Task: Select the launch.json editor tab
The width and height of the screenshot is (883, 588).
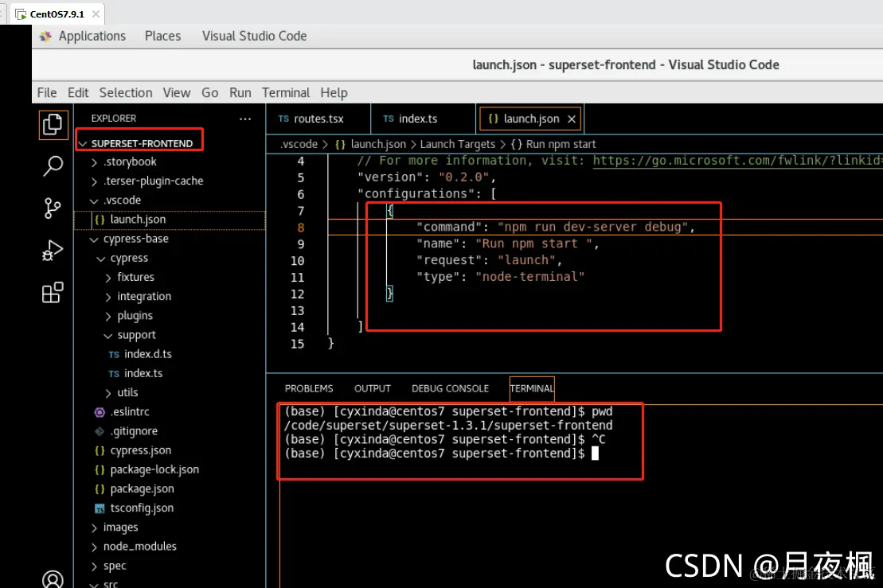Action: click(530, 119)
